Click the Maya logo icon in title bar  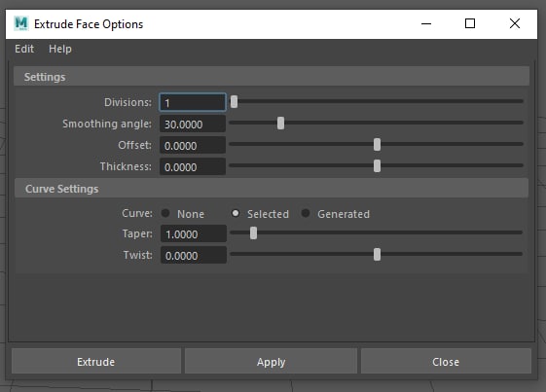(20, 23)
